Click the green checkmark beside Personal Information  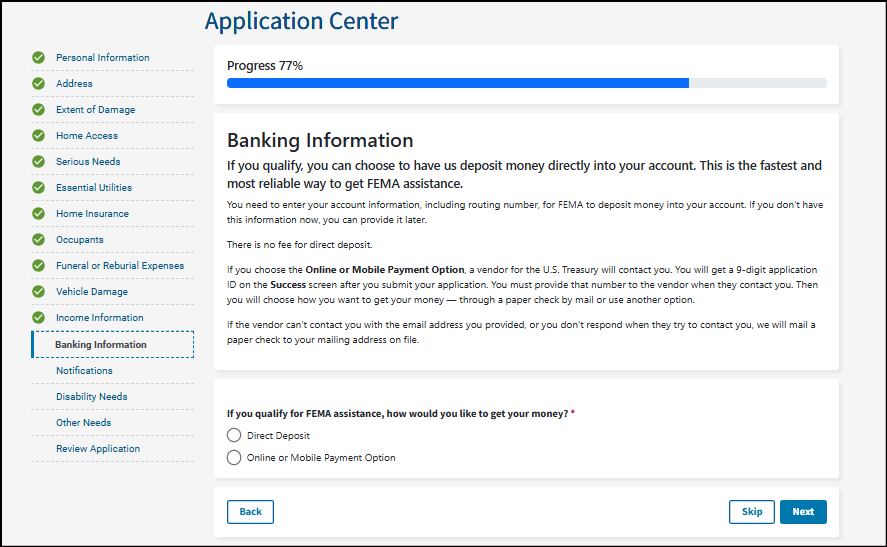click(x=38, y=58)
